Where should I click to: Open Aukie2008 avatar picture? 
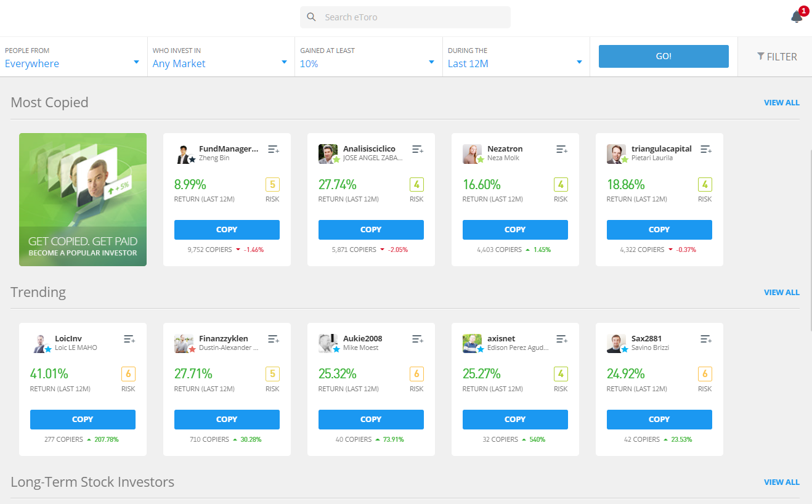[328, 344]
